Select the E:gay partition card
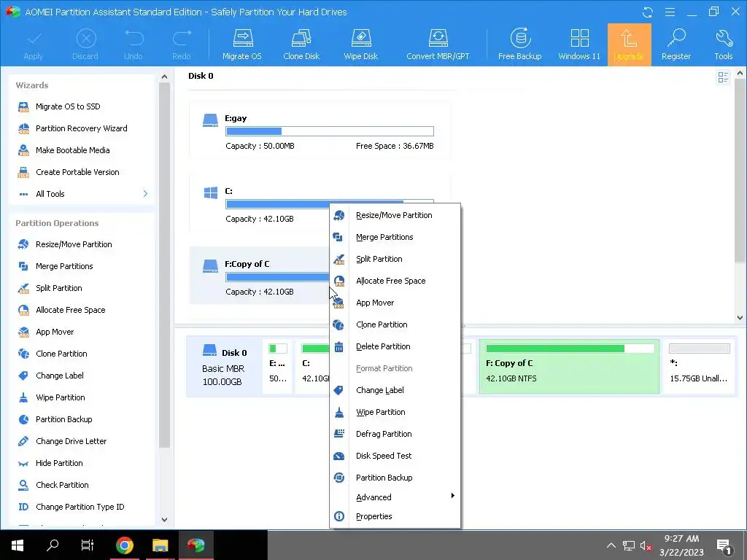 coord(320,131)
